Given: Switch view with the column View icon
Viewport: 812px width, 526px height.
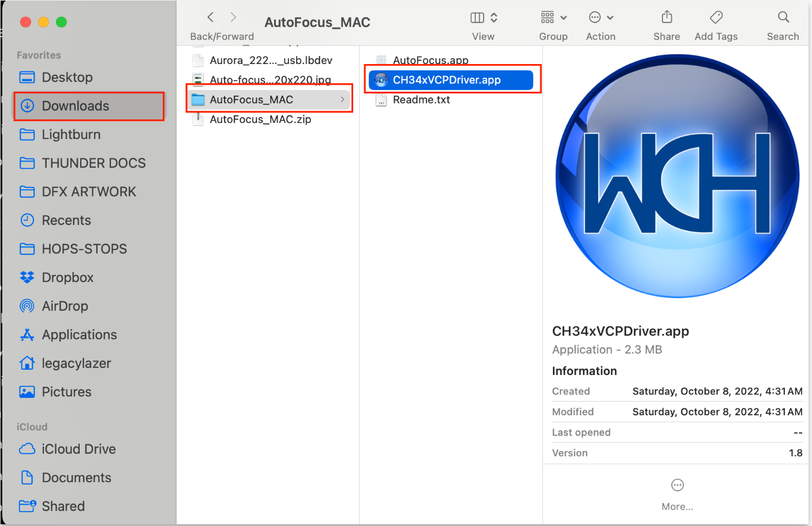Looking at the screenshot, I should pyautogui.click(x=477, y=17).
